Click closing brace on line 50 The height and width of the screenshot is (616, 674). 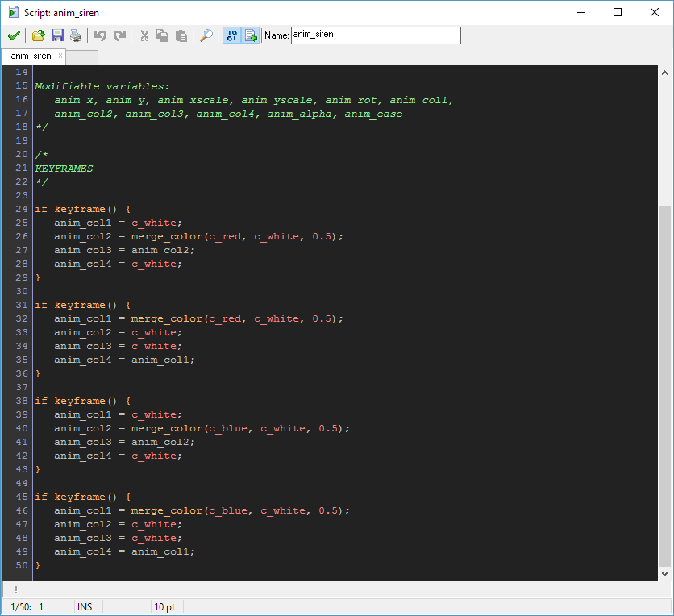[x=38, y=565]
